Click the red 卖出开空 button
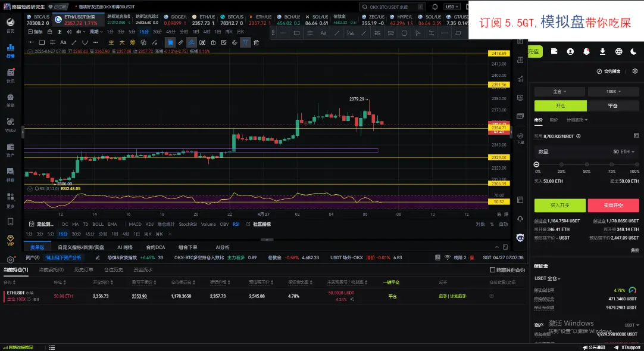Screen dimensions: 644x351 tap(613, 205)
